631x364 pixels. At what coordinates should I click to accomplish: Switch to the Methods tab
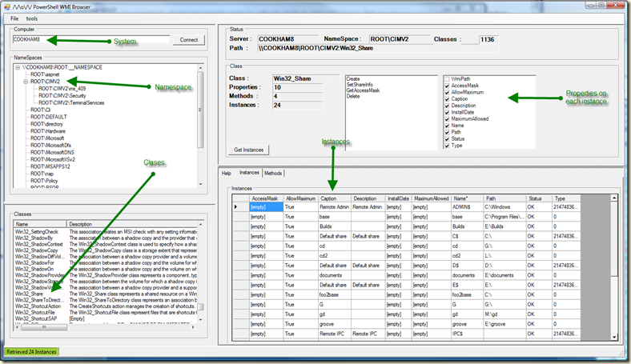[272, 173]
